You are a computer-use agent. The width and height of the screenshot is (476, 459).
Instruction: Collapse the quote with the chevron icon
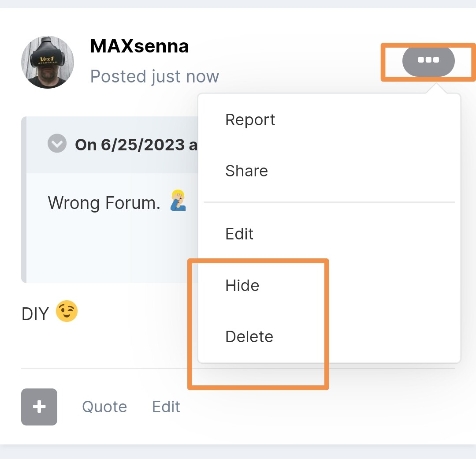(x=57, y=143)
